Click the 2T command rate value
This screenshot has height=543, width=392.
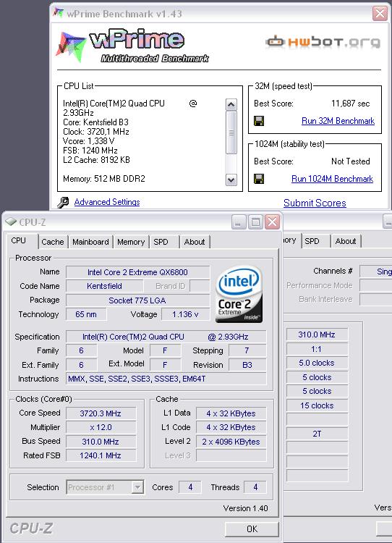(x=317, y=434)
